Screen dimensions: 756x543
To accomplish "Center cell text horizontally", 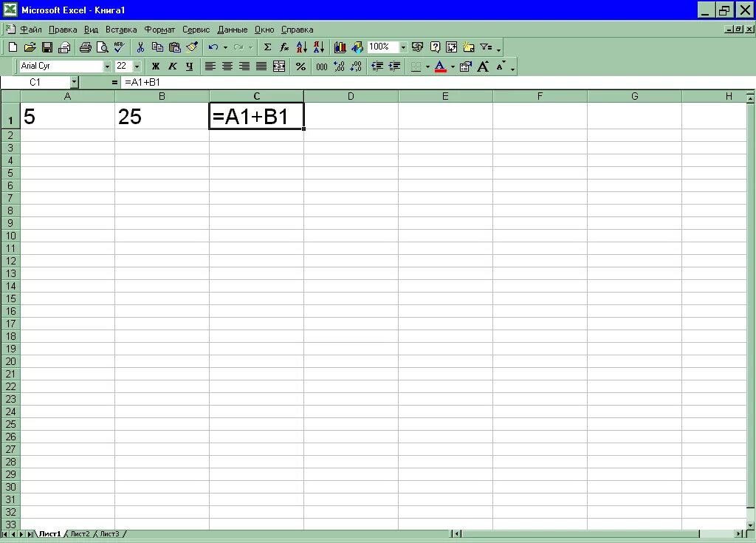I will click(x=227, y=66).
